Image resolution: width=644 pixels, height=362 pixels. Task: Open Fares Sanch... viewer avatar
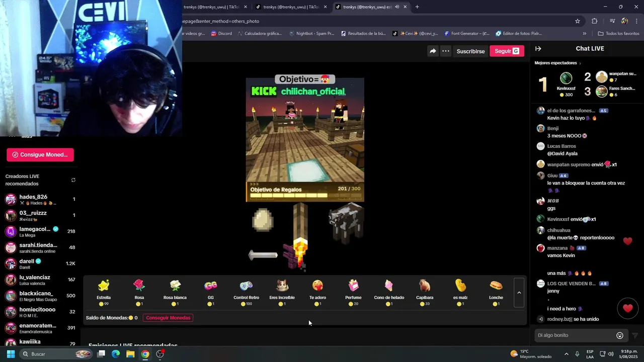[x=602, y=92]
